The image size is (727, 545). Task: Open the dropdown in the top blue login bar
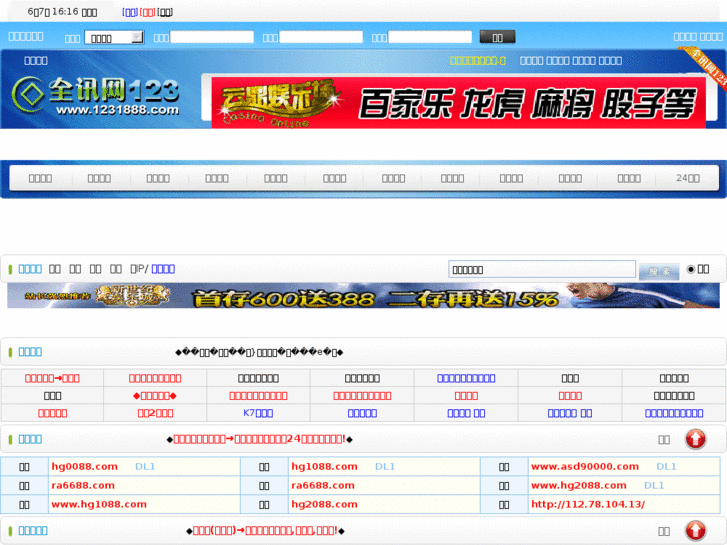click(115, 38)
